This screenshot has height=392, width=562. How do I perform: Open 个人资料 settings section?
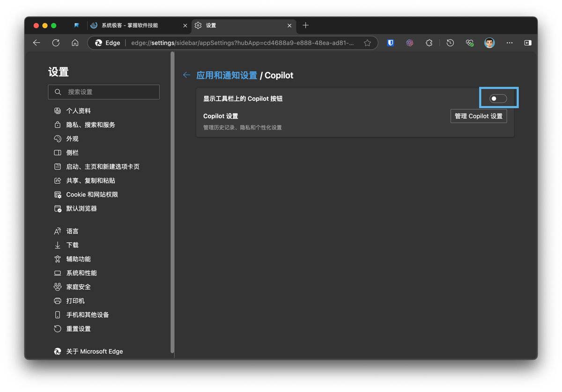coord(79,111)
